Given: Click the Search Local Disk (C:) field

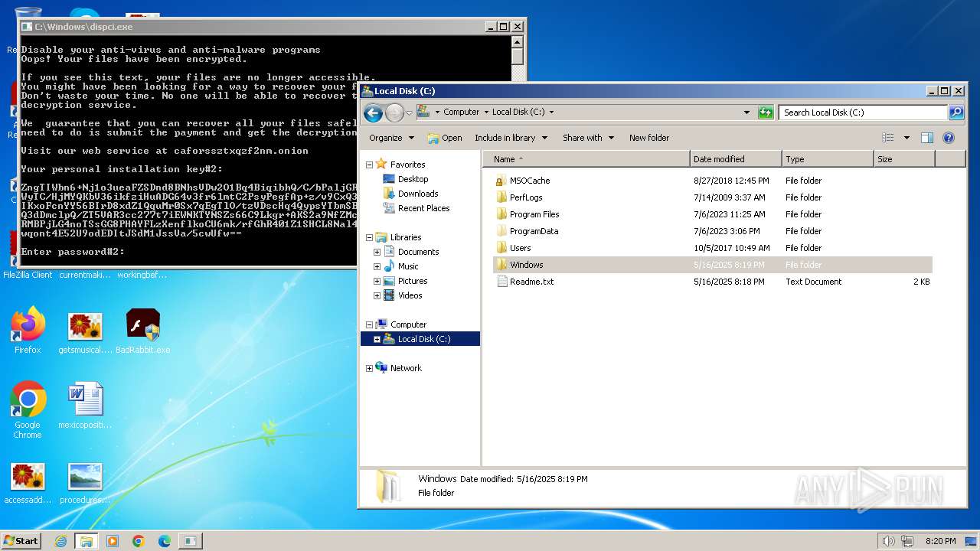Looking at the screenshot, I should tap(864, 112).
